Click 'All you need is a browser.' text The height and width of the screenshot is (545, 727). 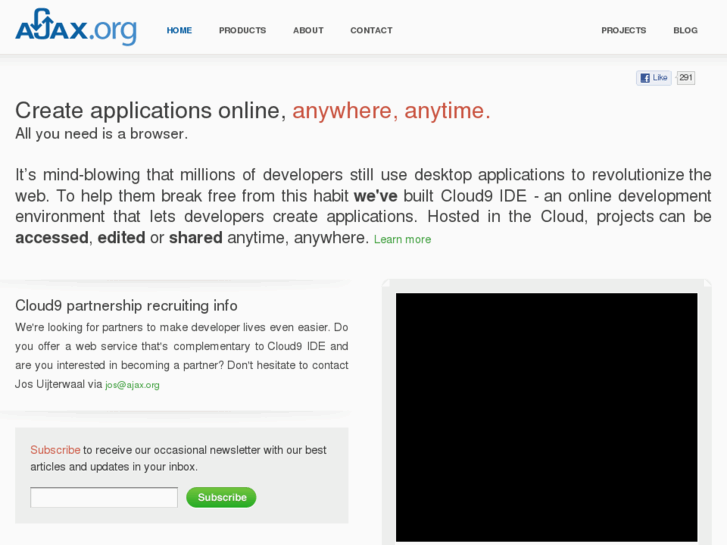[x=102, y=134]
